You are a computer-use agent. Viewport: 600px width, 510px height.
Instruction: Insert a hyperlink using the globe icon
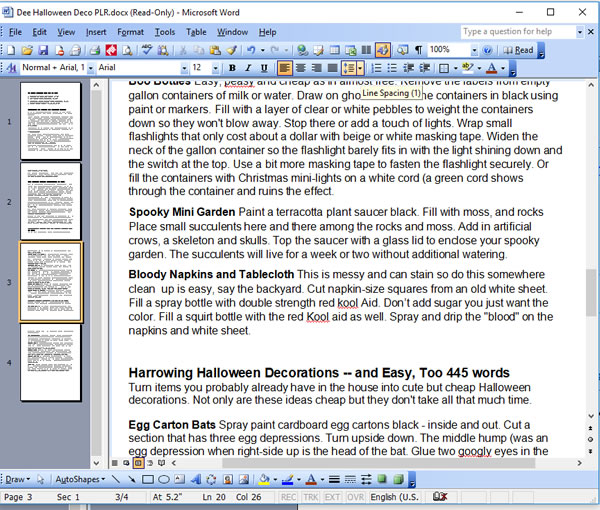coord(302,50)
